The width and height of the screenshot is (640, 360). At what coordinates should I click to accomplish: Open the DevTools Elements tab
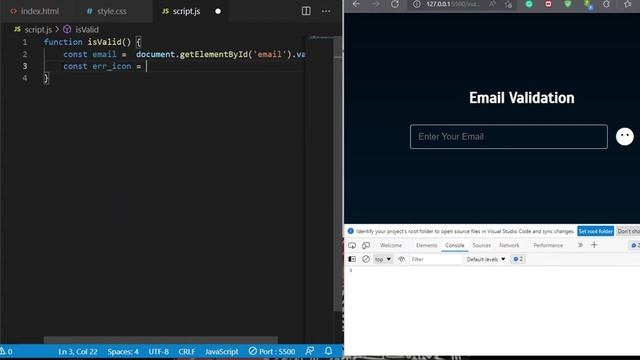(427, 245)
